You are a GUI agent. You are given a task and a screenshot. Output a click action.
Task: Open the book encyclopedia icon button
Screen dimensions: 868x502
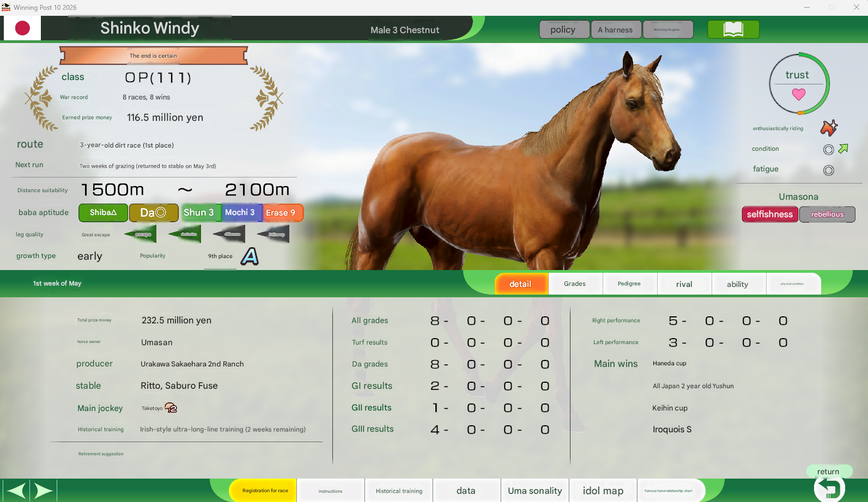(733, 29)
